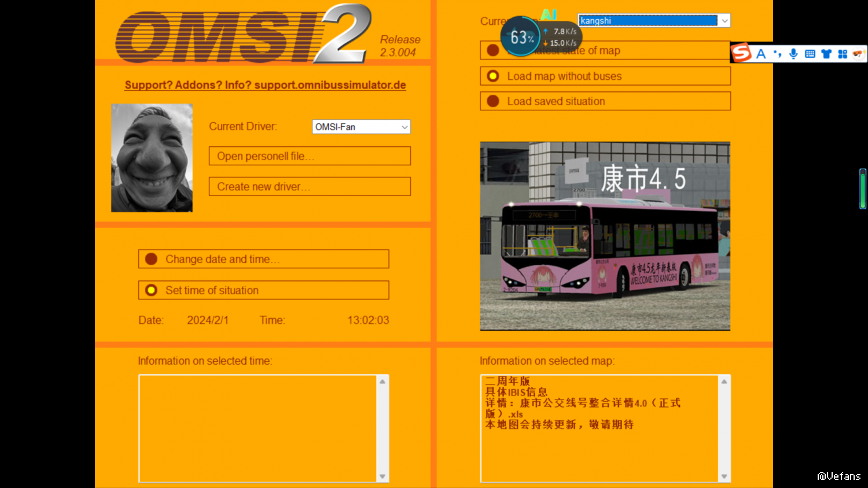This screenshot has width=868, height=488.
Task: Open the Sogou toolbox grid
Action: tap(843, 54)
